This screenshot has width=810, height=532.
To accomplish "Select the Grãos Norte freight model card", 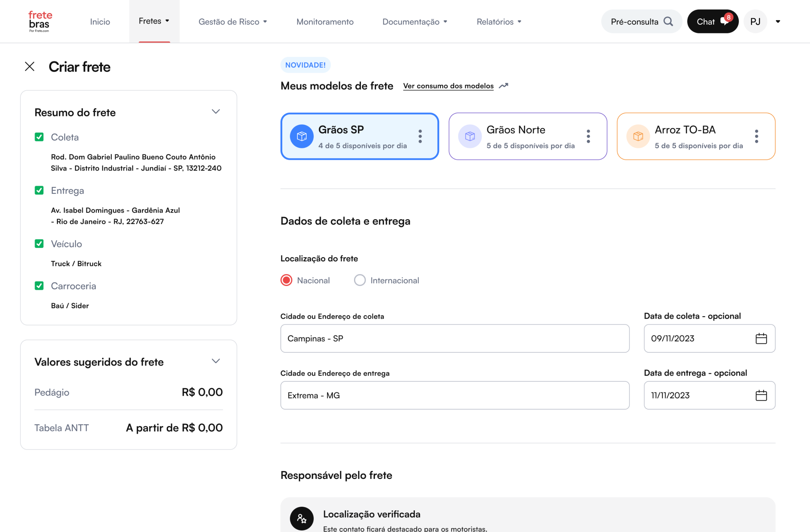I will 520,136.
